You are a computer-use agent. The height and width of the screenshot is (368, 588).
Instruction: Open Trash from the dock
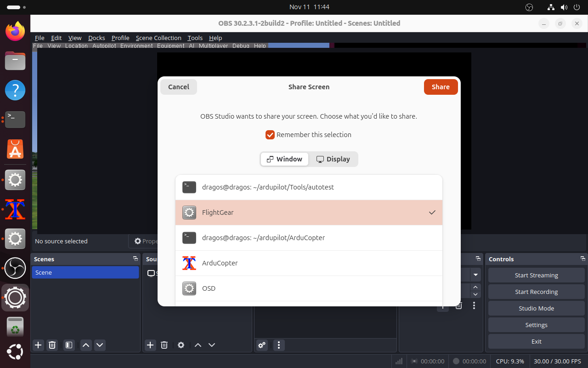[15, 327]
